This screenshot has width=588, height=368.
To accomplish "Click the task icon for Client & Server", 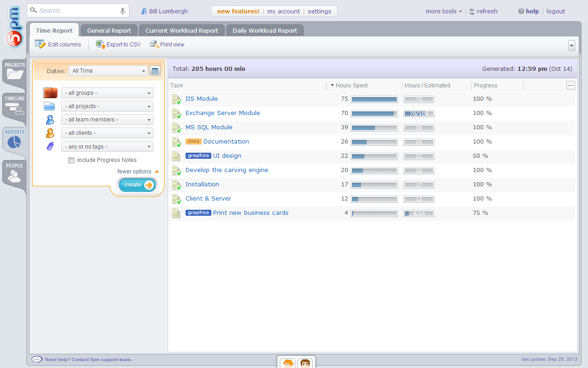I will click(176, 199).
